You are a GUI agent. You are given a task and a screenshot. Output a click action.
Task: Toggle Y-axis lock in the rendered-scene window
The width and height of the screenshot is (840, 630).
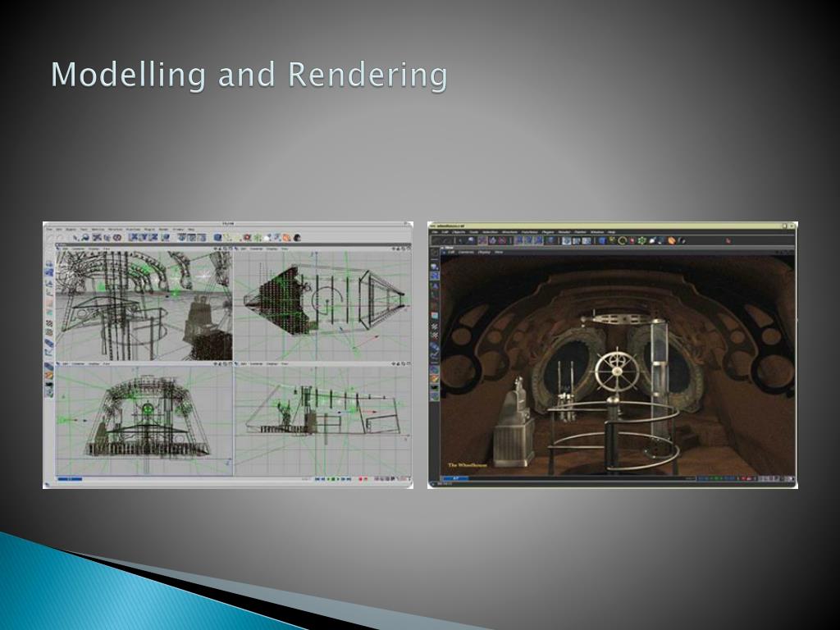(x=528, y=241)
